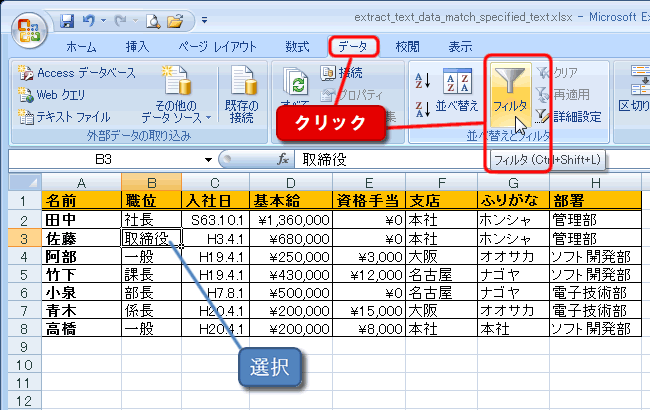Select column A header
The height and width of the screenshot is (410, 650).
point(81,182)
